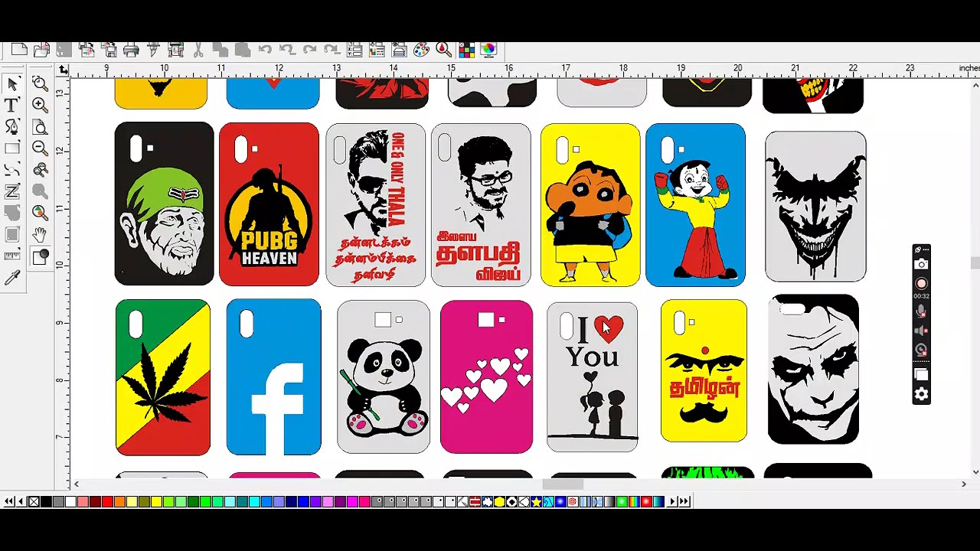Toggle the recorder speaker audio

coord(921,331)
